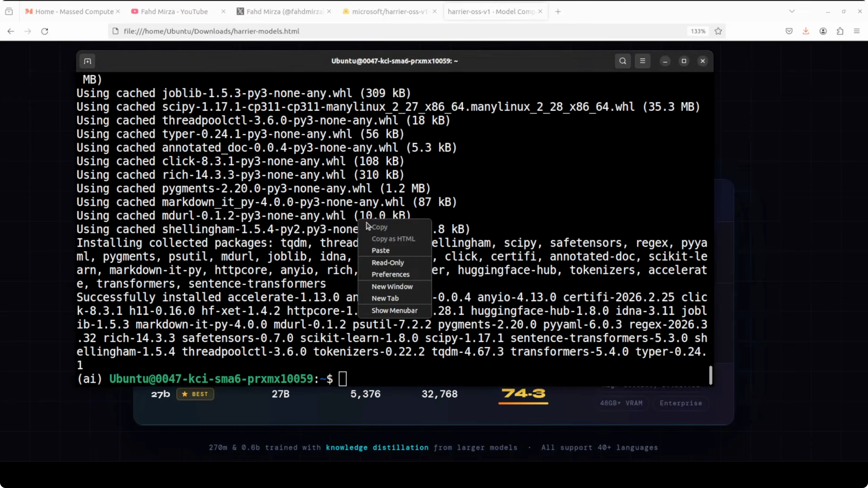This screenshot has width=868, height=488.
Task: Bookmark page with star icon
Action: point(718,31)
